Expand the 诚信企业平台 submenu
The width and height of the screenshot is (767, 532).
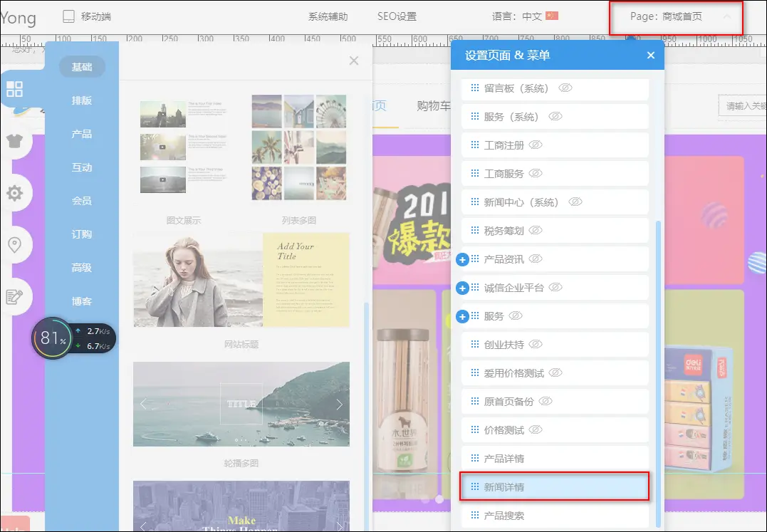[x=462, y=288]
